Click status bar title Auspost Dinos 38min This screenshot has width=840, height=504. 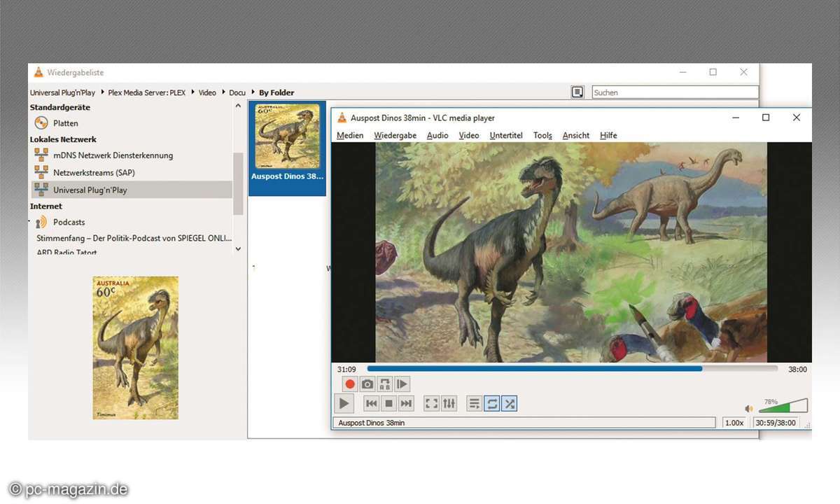524,423
